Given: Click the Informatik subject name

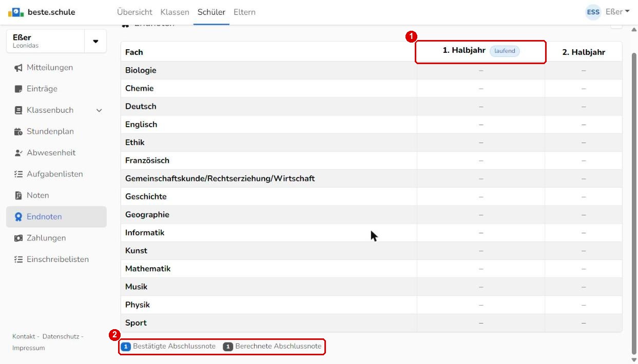Looking at the screenshot, I should [145, 233].
